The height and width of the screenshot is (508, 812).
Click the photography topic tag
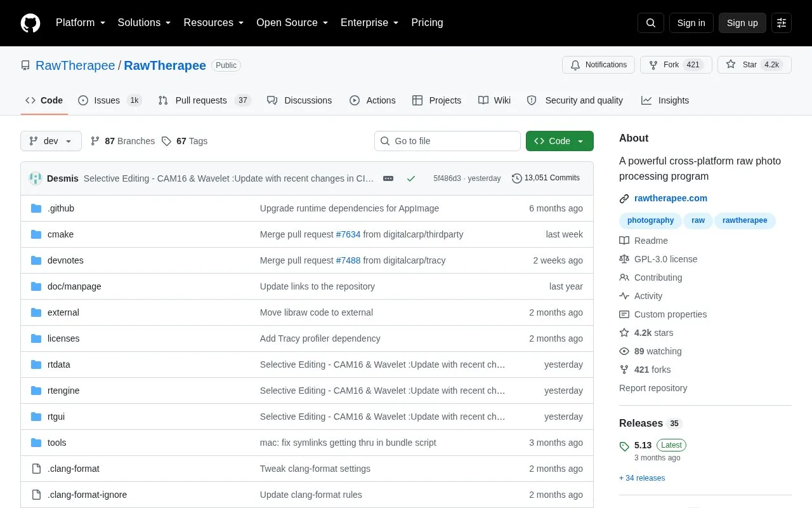point(650,220)
